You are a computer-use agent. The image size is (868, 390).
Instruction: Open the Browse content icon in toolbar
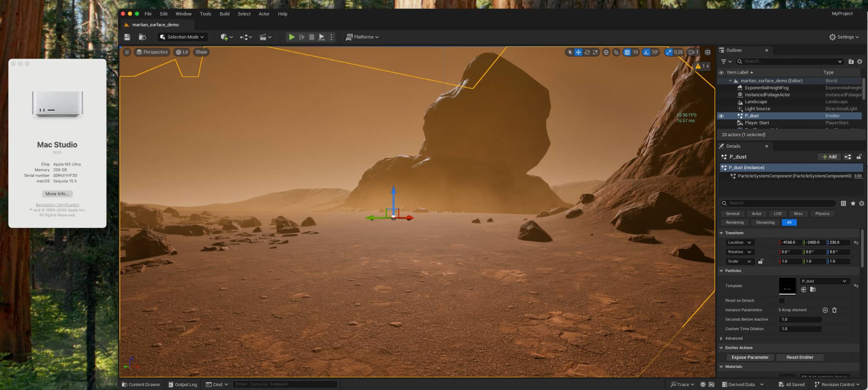click(142, 37)
